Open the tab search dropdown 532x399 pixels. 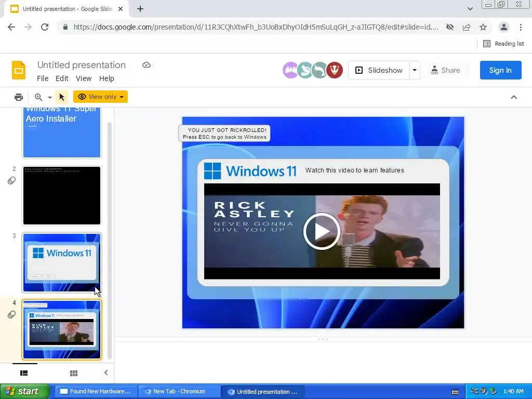470,9
